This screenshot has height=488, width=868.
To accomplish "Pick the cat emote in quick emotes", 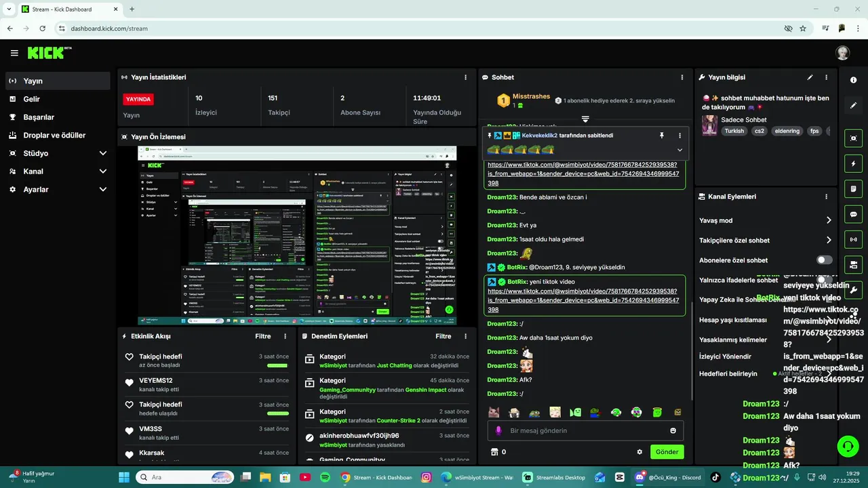I will [x=494, y=412].
